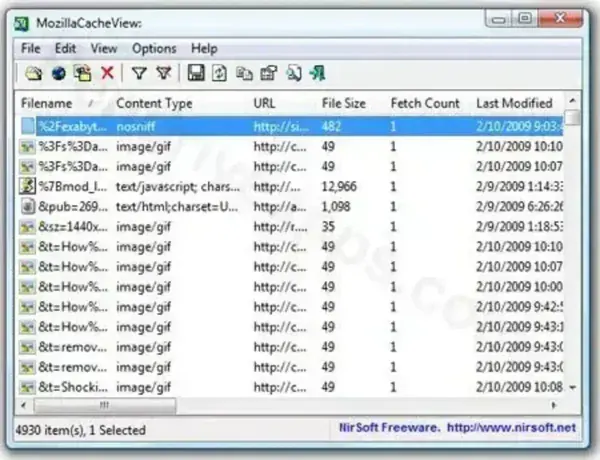The height and width of the screenshot is (460, 600).
Task: Click the horizontal scrollbar right arrow
Action: [x=554, y=405]
